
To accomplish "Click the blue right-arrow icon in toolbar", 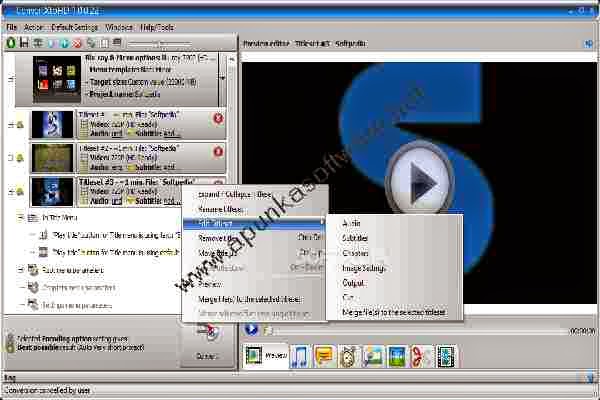I will [64, 43].
